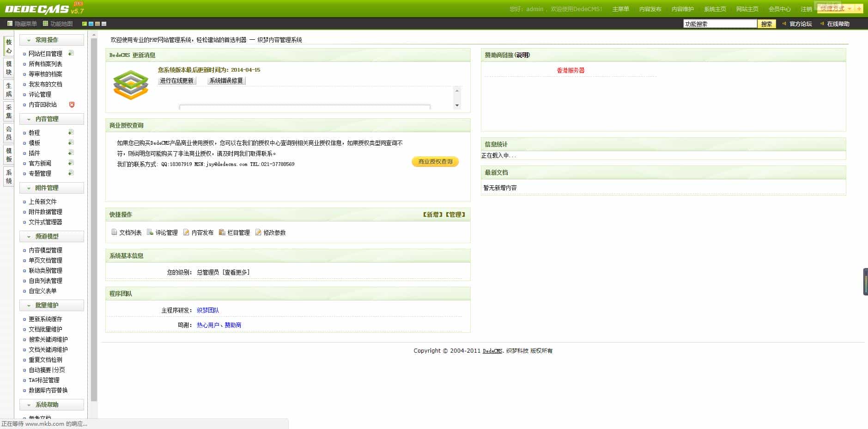Switch to the 生成 side tab
The width and height of the screenshot is (868, 429).
(x=8, y=90)
